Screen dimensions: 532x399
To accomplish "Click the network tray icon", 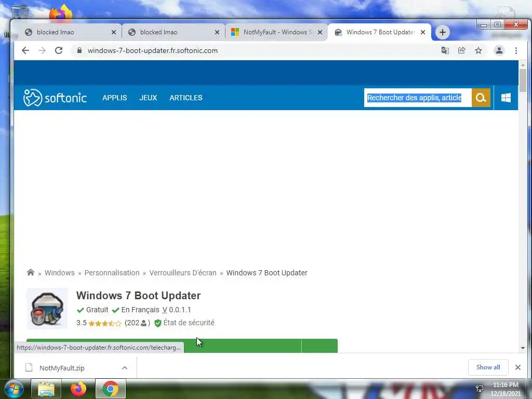I will click(480, 389).
